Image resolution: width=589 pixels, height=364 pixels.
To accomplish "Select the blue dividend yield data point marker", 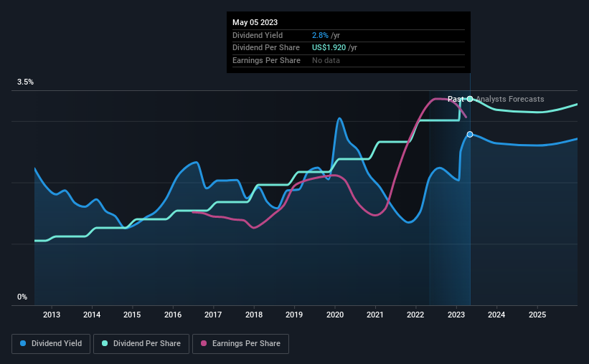I will [470, 134].
